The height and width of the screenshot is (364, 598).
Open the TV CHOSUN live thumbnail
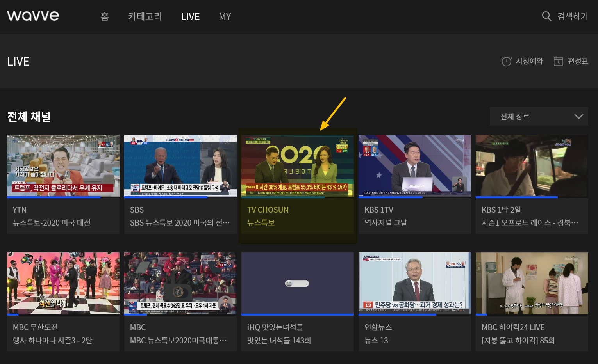click(x=298, y=166)
